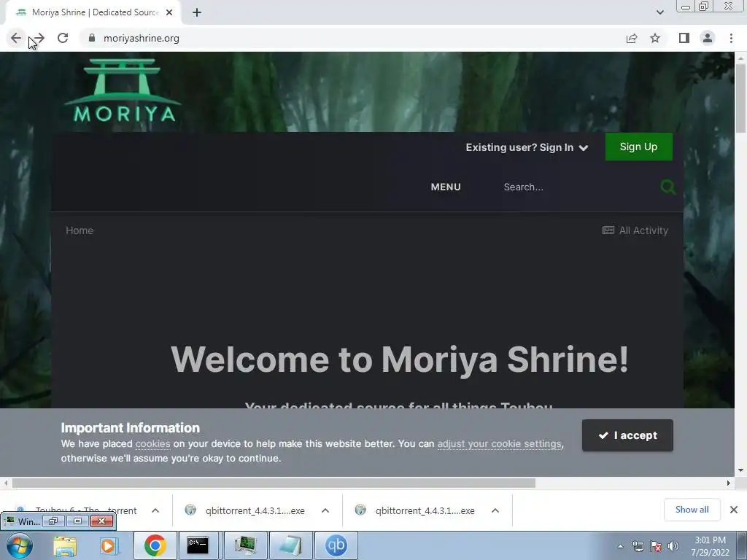The image size is (747, 560).
Task: Open Windows Explorer from taskbar
Action: [65, 545]
